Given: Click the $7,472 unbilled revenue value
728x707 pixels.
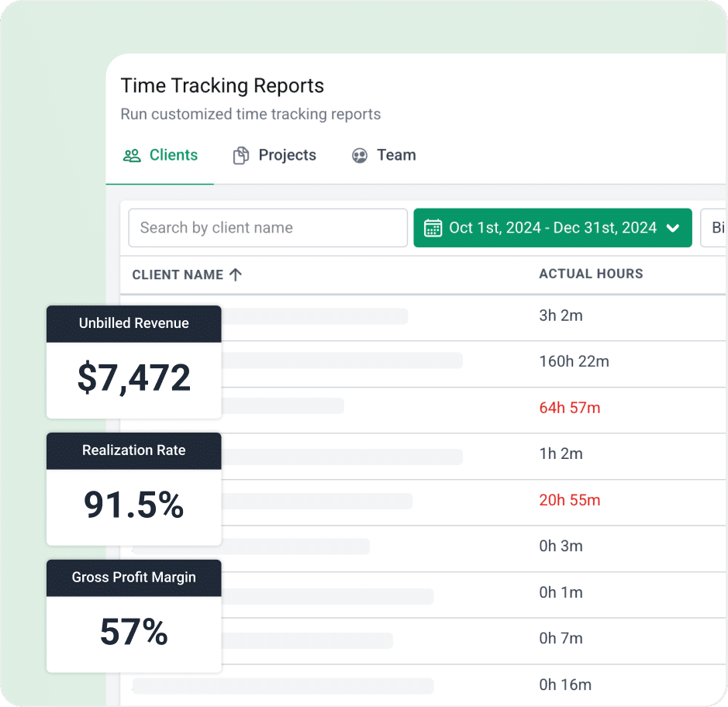Looking at the screenshot, I should coord(133,378).
